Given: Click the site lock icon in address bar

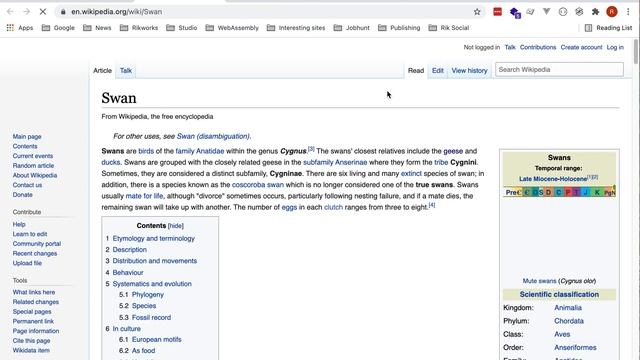Looking at the screenshot, I should click(x=63, y=12).
